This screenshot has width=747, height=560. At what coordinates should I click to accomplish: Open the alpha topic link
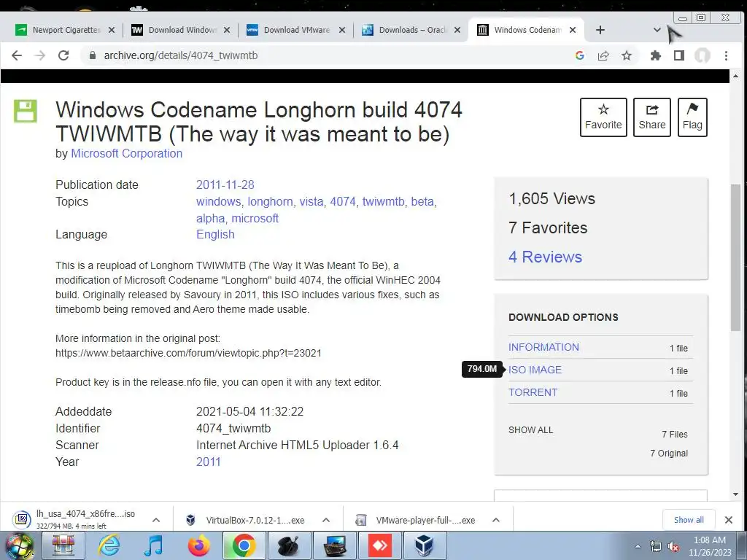[x=211, y=218]
